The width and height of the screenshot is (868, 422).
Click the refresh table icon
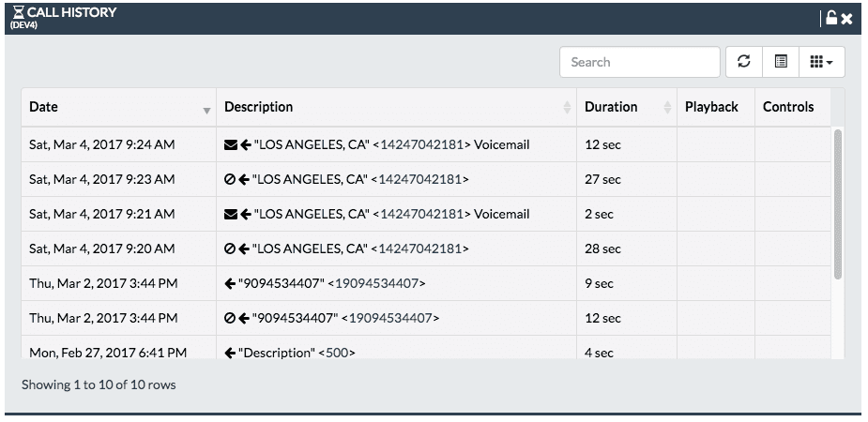click(x=744, y=61)
